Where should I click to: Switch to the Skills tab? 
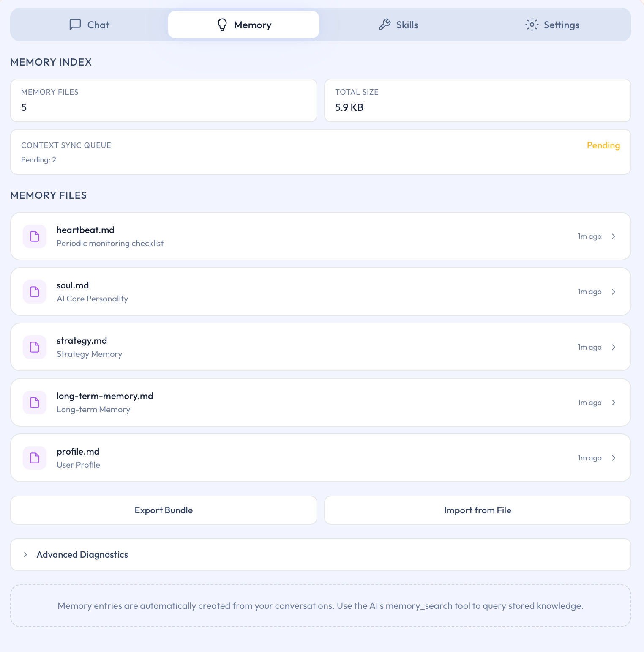[398, 25]
